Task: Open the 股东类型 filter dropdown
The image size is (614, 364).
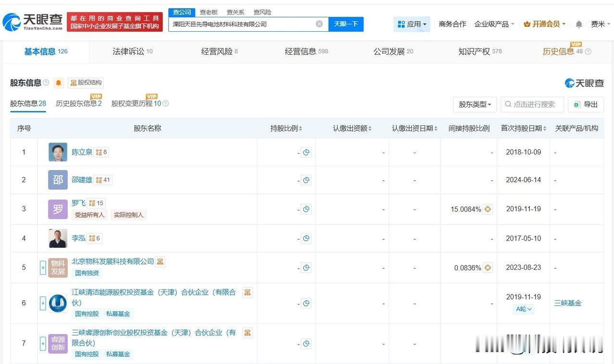Action: (475, 104)
